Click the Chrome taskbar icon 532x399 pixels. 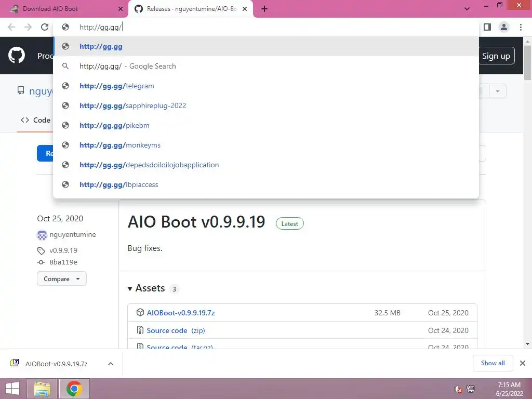tap(74, 389)
